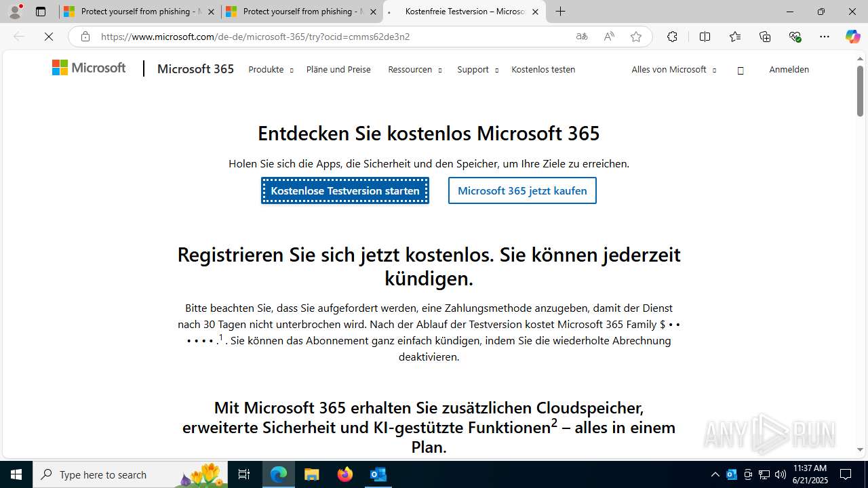Open the Favorites list icon
This screenshot has height=488, width=868.
pyautogui.click(x=735, y=37)
